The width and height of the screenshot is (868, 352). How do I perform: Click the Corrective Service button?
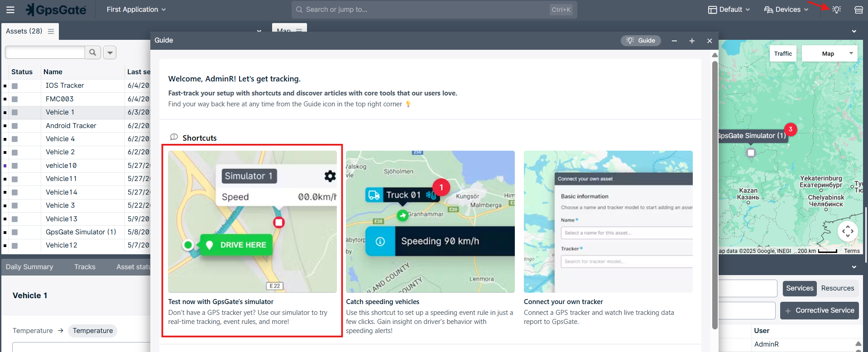click(820, 310)
